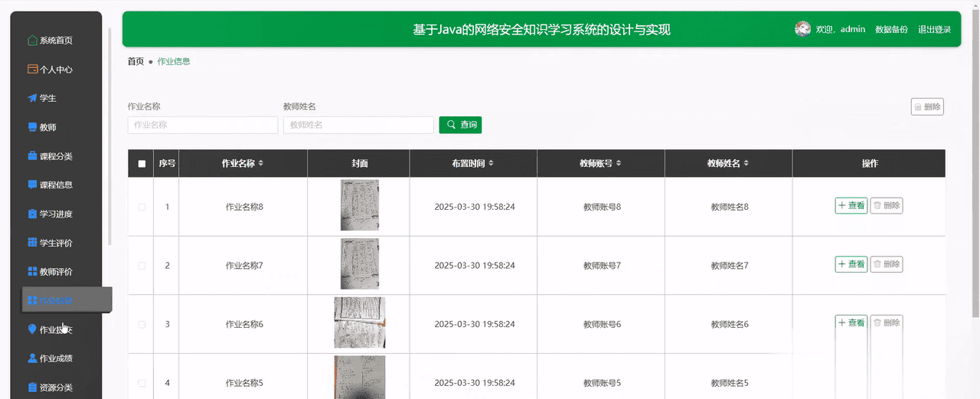Viewport: 980px width, 399px height.
Task: Open 个人中心 in the sidebar
Action: coord(56,69)
